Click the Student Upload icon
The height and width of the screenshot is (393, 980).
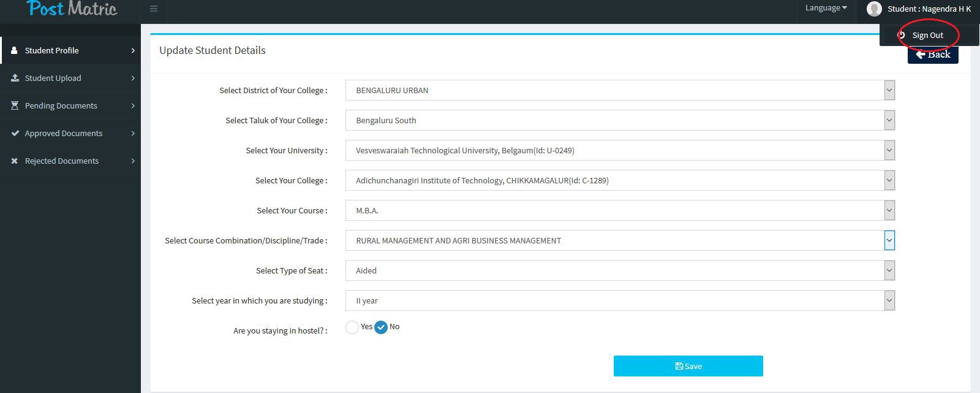tap(15, 78)
